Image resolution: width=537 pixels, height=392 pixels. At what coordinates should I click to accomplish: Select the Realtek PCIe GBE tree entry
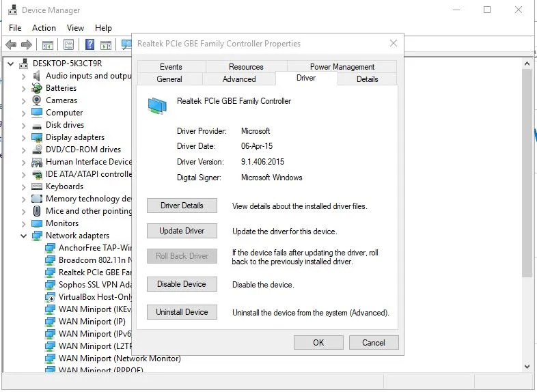coord(95,272)
